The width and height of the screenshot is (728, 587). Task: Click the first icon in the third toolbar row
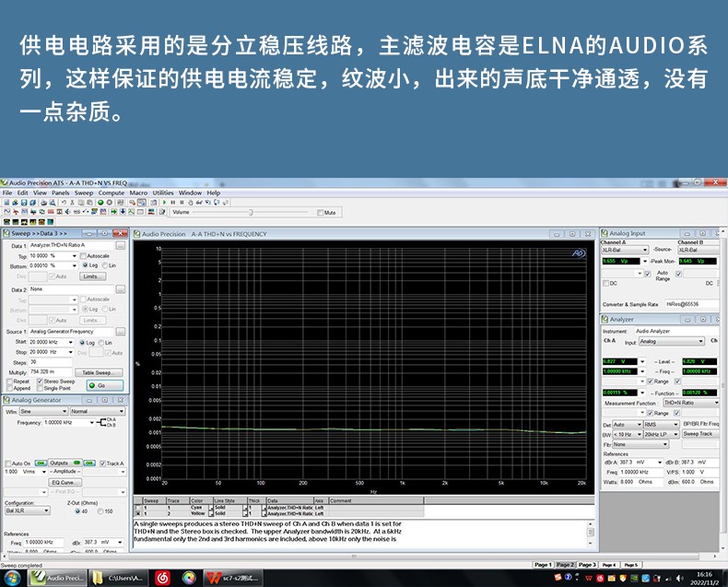click(x=6, y=222)
